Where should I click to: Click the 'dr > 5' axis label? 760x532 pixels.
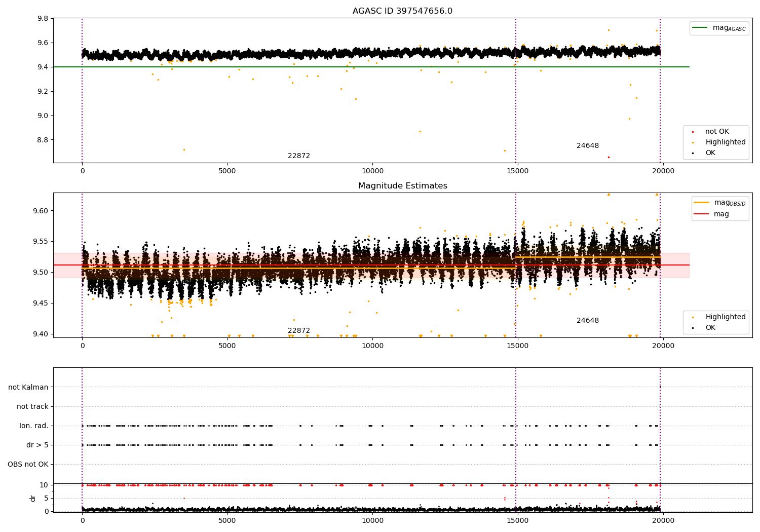pyautogui.click(x=37, y=445)
